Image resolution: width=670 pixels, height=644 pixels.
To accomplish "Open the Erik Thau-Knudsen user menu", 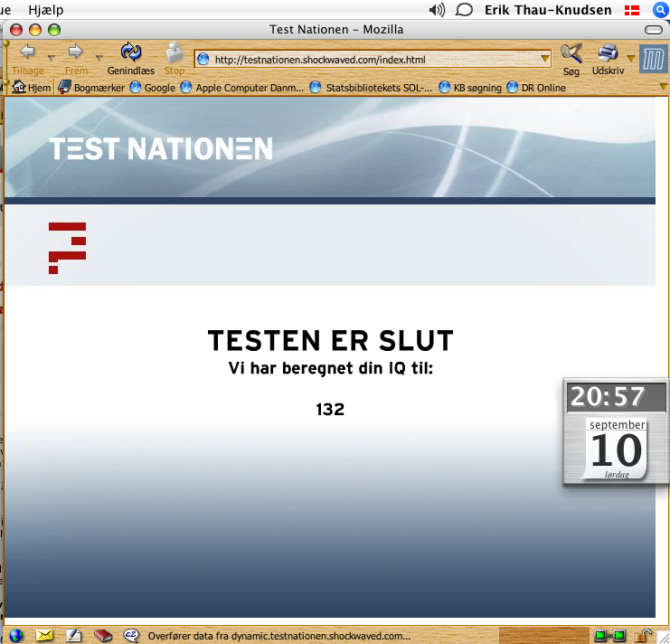I will click(548, 9).
